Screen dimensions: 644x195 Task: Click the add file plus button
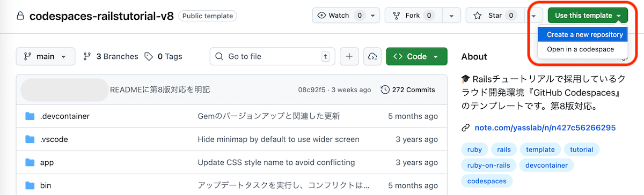[x=349, y=56]
